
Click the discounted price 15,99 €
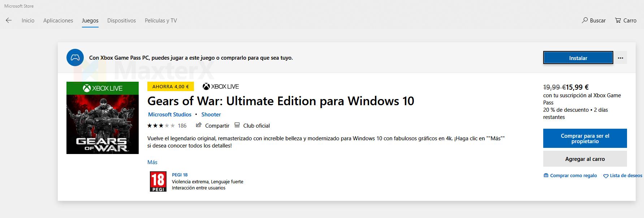coord(577,87)
